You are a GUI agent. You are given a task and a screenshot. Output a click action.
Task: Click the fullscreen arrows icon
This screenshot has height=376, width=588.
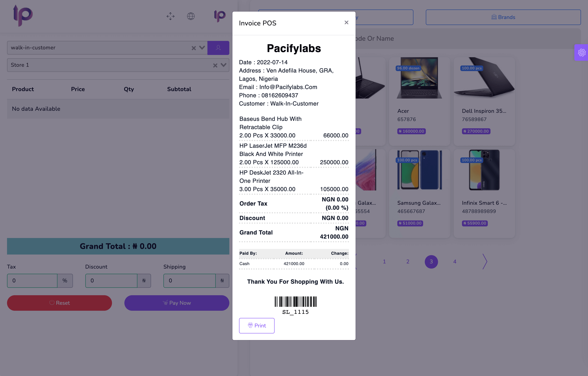[x=170, y=16]
